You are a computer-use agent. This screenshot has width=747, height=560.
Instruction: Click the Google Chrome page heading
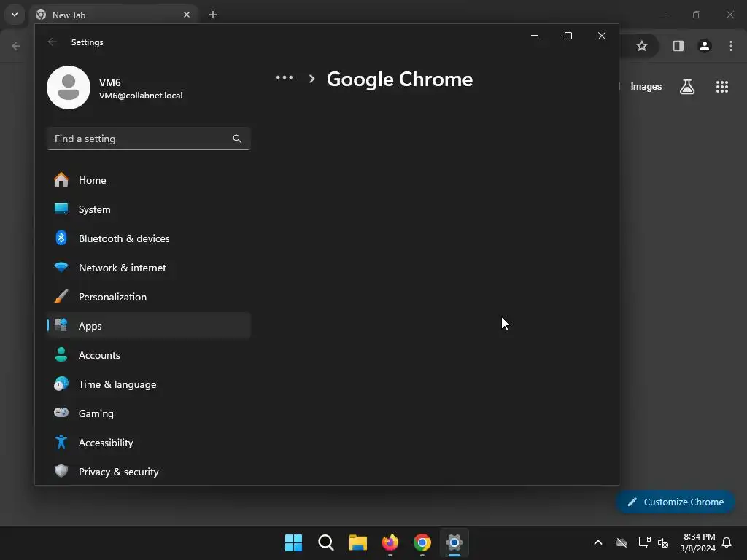click(400, 79)
